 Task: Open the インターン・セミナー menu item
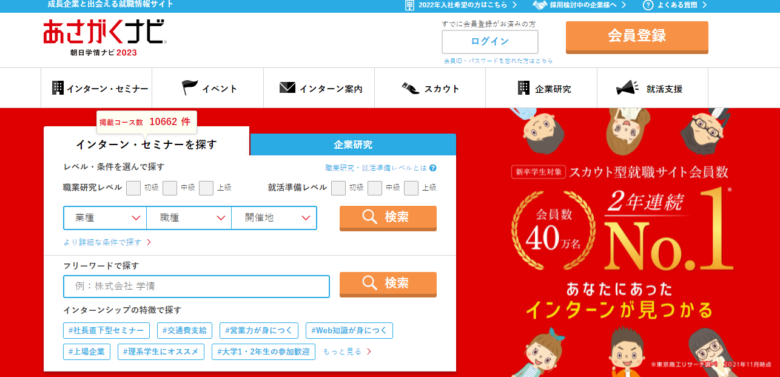pyautogui.click(x=97, y=88)
